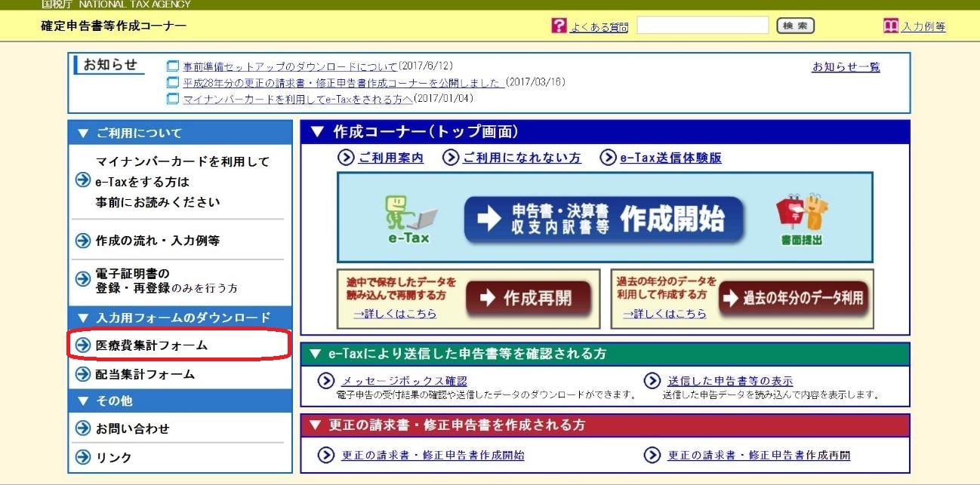Click the 書面提出 mailbox mascot icon

pos(802,214)
